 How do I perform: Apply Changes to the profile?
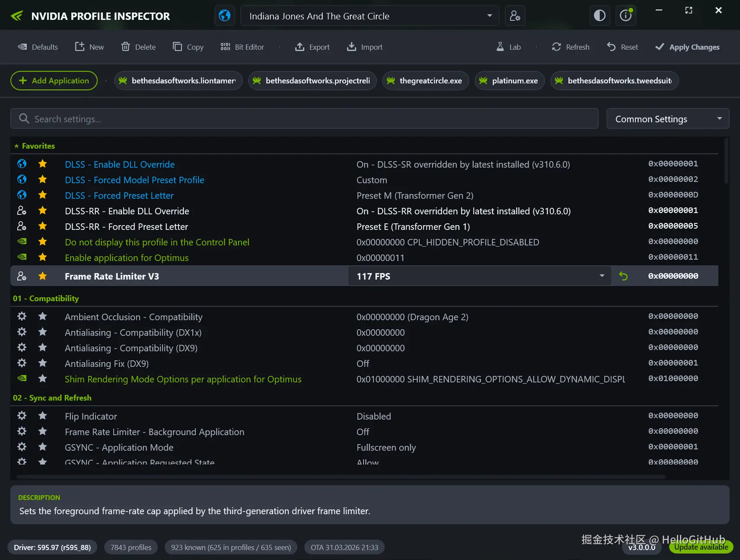[687, 47]
